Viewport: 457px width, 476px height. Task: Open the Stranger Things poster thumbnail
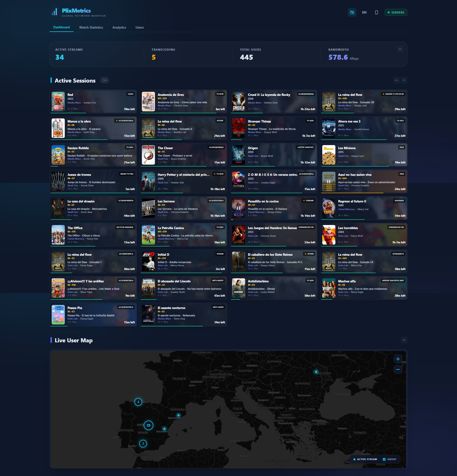238,128
